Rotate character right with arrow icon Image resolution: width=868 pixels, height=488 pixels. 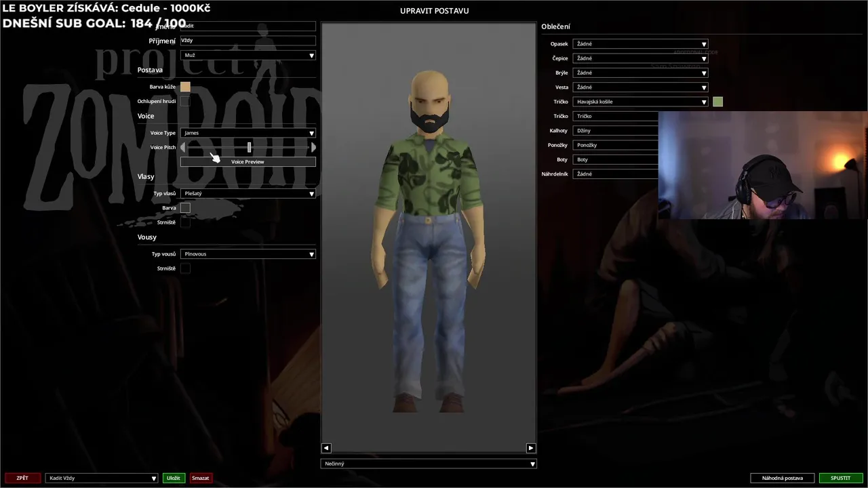point(530,448)
